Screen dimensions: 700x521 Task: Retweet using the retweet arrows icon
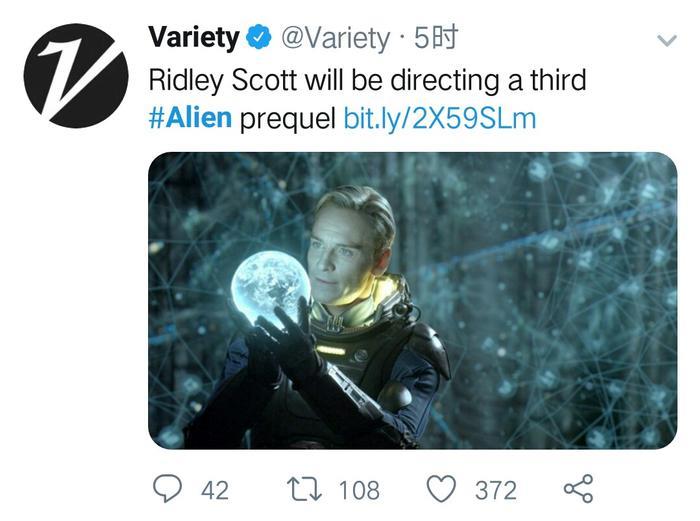[x=302, y=489]
